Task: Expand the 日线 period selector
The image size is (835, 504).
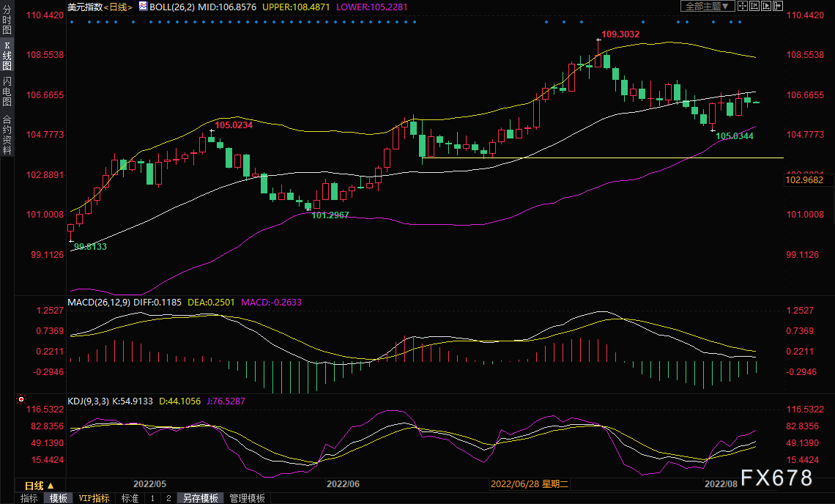Action: click(x=40, y=486)
